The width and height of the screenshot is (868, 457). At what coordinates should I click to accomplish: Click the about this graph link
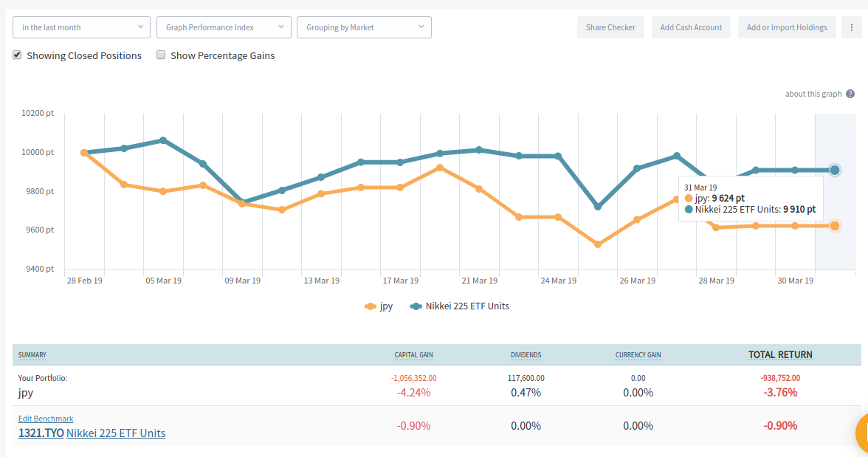click(813, 94)
